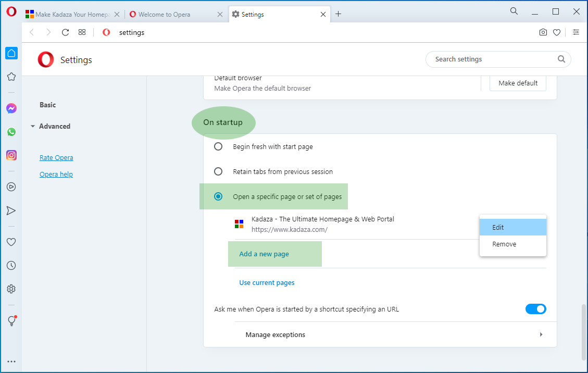Open the Opera help link
The image size is (588, 373).
click(x=56, y=174)
